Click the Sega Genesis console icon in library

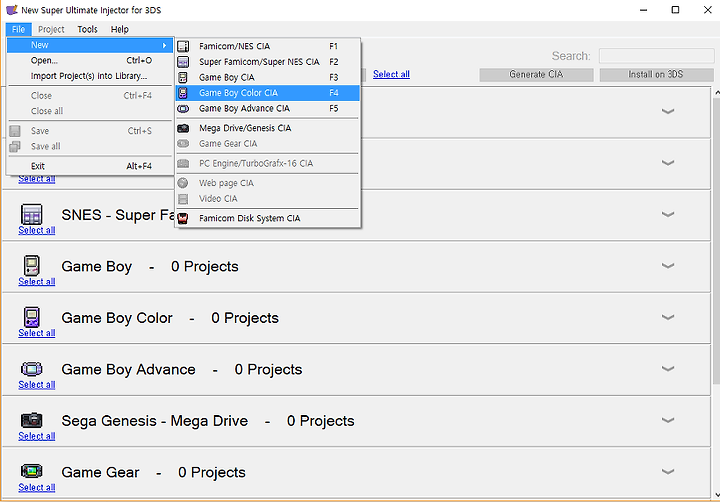coord(32,420)
